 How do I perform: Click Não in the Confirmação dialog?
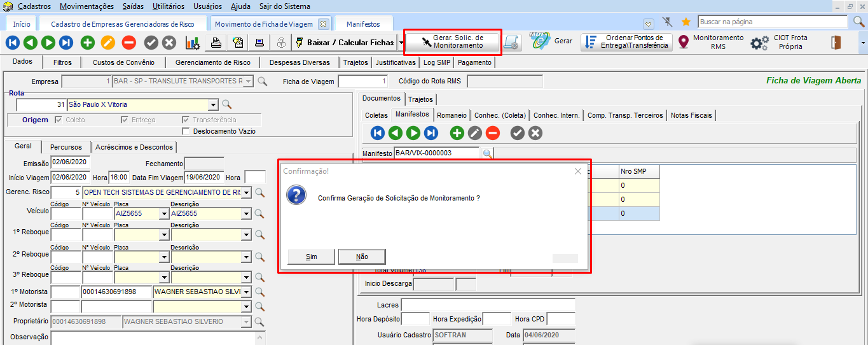pos(362,257)
